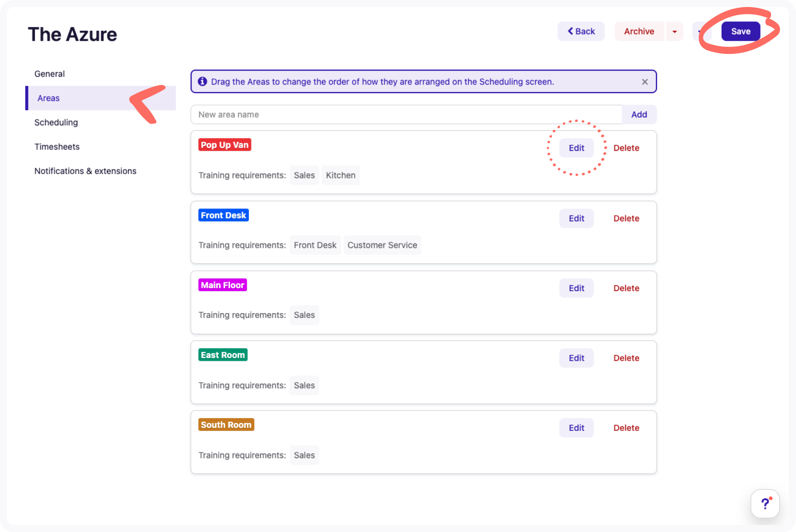The height and width of the screenshot is (532, 796).
Task: Open the help question mark widget
Action: [x=765, y=504]
